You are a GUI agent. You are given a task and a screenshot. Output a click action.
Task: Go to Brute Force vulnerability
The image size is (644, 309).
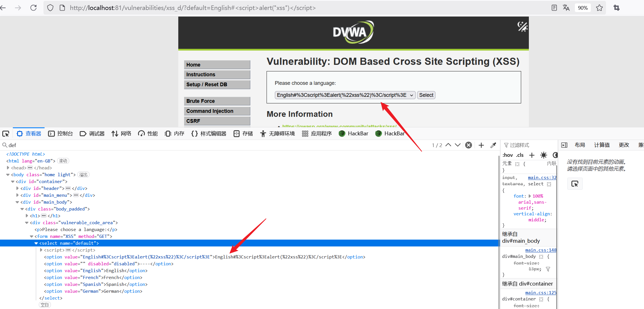click(x=217, y=101)
